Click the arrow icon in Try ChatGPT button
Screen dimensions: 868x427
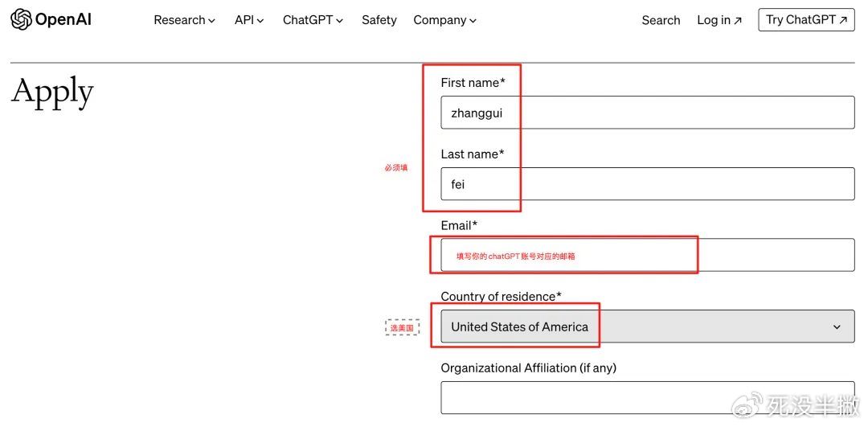843,20
